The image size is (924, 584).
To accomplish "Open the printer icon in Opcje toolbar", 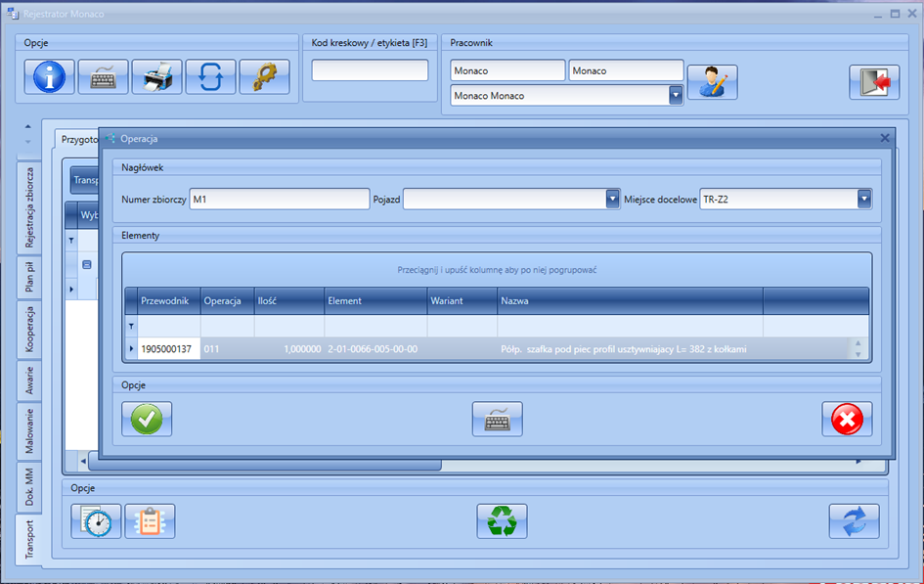I will click(x=156, y=77).
